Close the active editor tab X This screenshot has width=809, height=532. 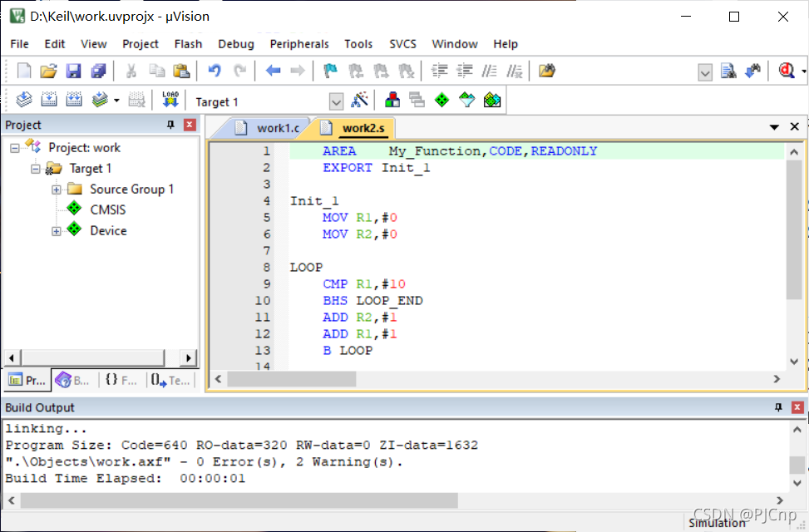795,126
